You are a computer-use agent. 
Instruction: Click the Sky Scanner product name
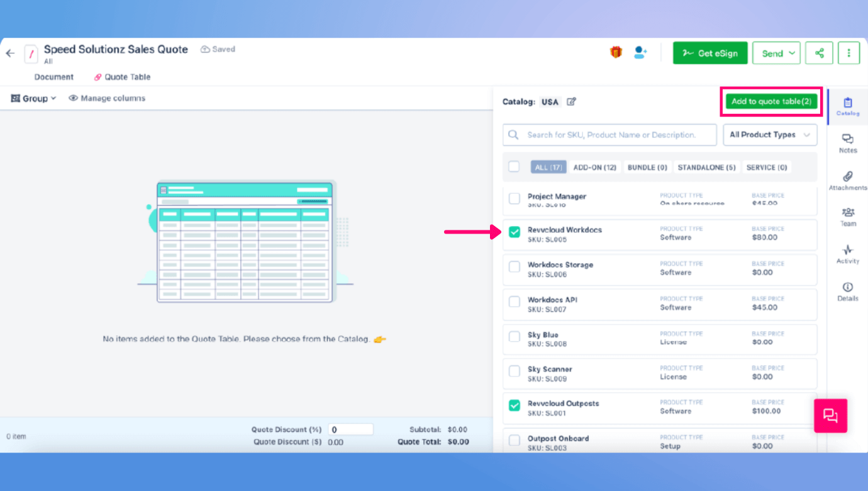pyautogui.click(x=550, y=370)
